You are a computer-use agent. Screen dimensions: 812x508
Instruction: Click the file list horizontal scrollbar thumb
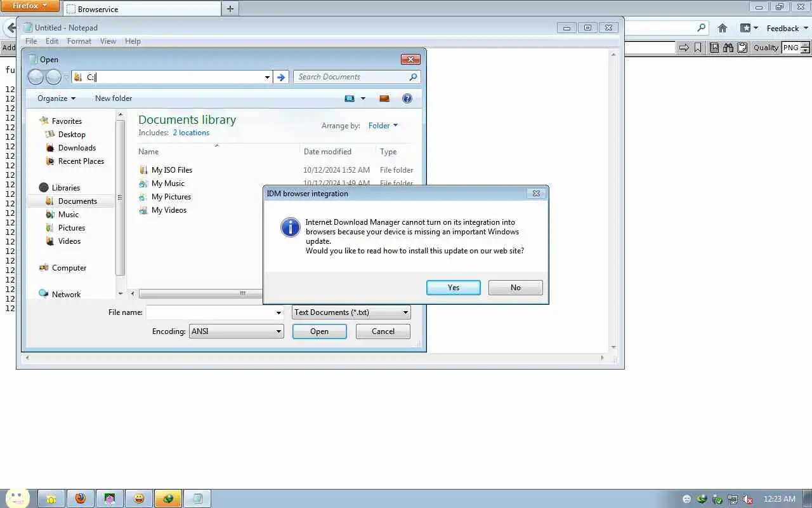click(x=200, y=293)
